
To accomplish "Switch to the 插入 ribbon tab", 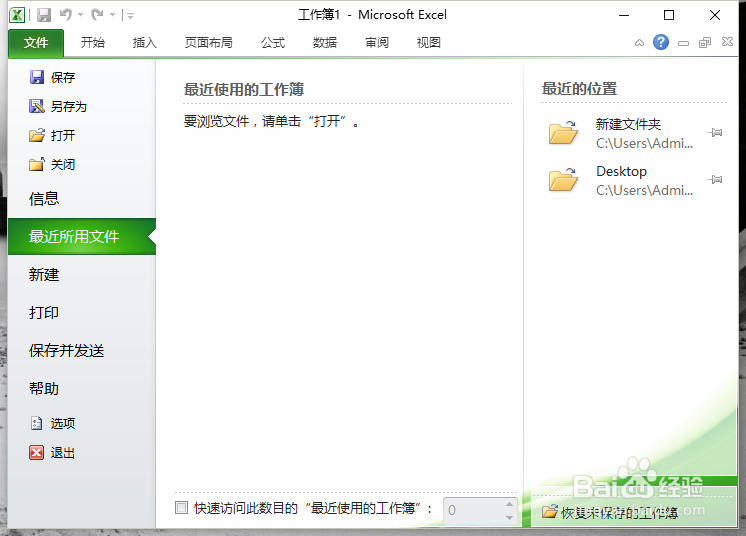I will point(145,43).
